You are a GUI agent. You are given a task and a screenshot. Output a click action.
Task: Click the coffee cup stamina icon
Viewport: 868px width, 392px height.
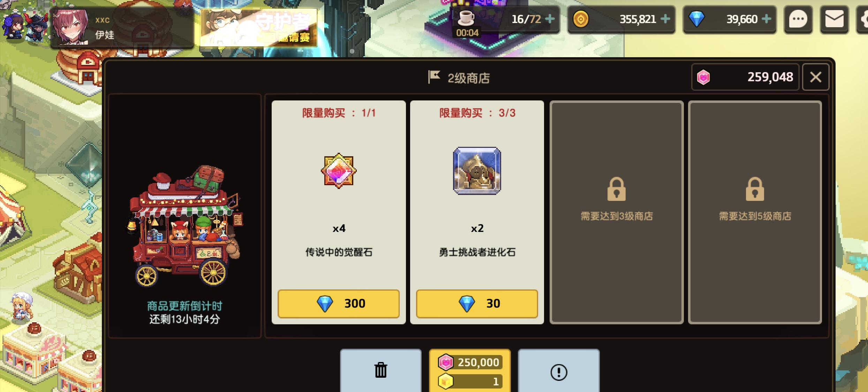click(x=466, y=18)
